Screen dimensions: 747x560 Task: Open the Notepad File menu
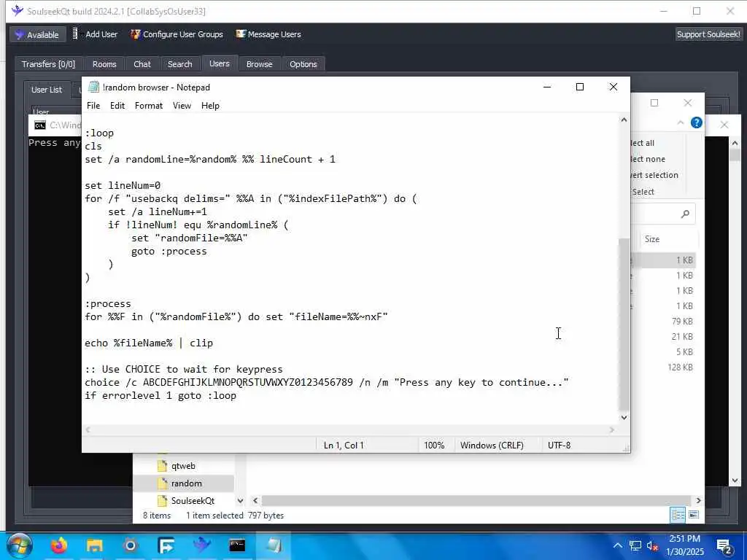pos(93,106)
